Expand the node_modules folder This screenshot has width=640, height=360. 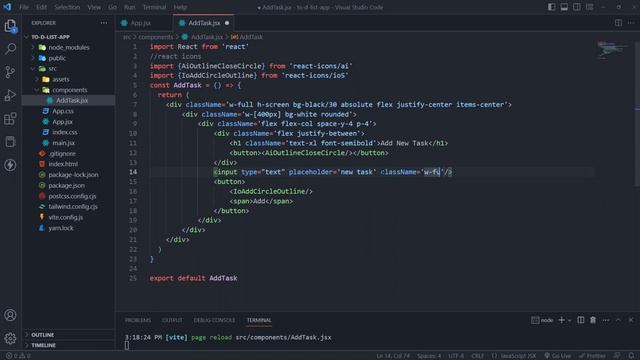(69, 47)
